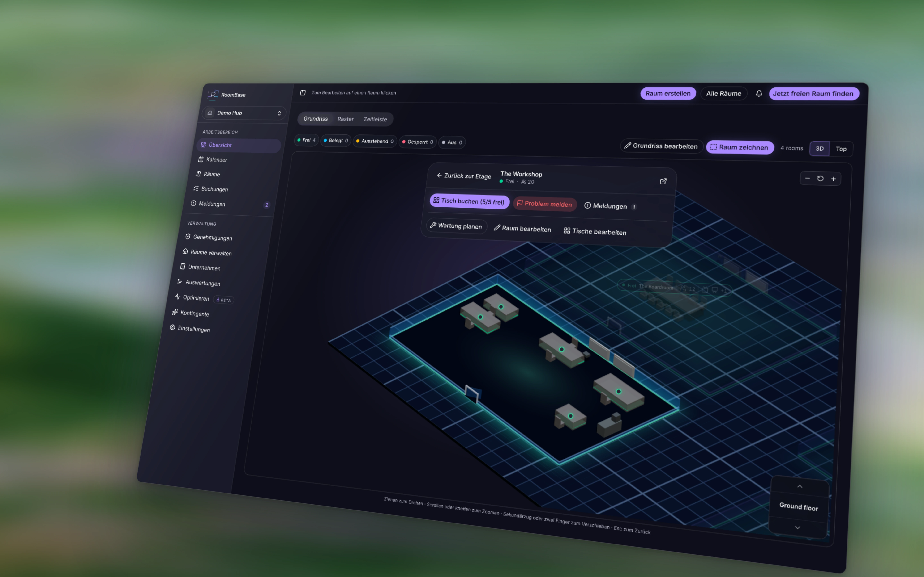Open The Workshop in external view
924x577 pixels.
pos(663,181)
